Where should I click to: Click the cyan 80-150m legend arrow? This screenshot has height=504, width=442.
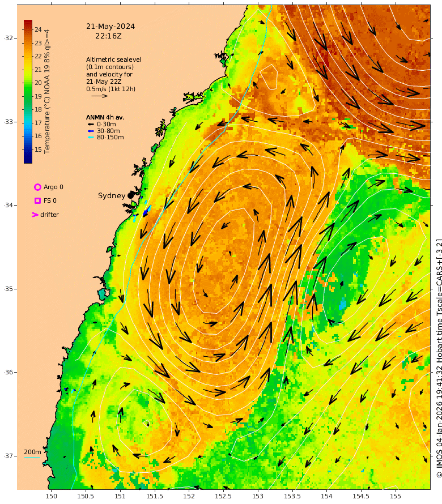(91, 137)
